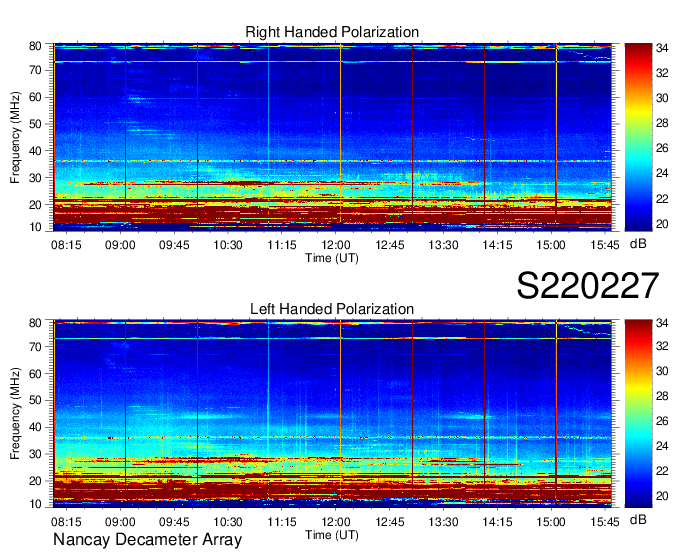680x552 pixels.
Task: Select the 20 MHz tick on the Right Handed plot
Action: click(x=35, y=205)
